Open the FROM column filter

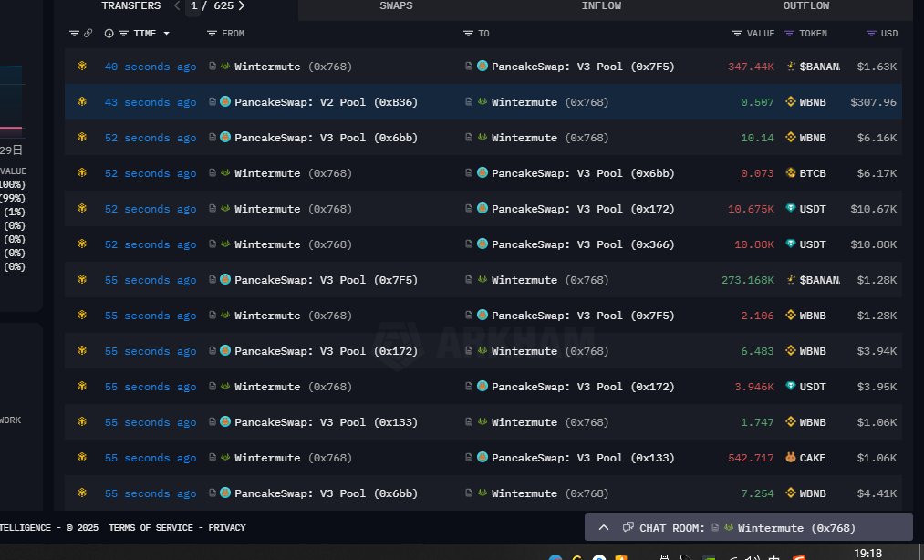(x=212, y=34)
